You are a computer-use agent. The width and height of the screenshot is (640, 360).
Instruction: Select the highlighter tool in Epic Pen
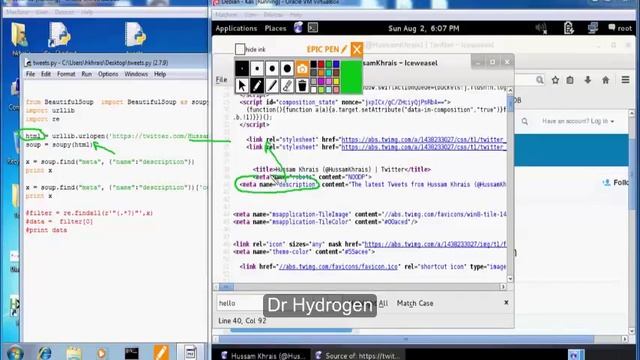pos(272,86)
